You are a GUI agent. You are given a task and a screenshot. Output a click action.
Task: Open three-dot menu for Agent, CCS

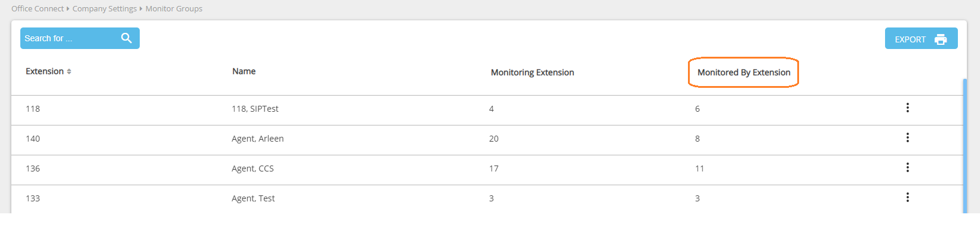pos(907,167)
